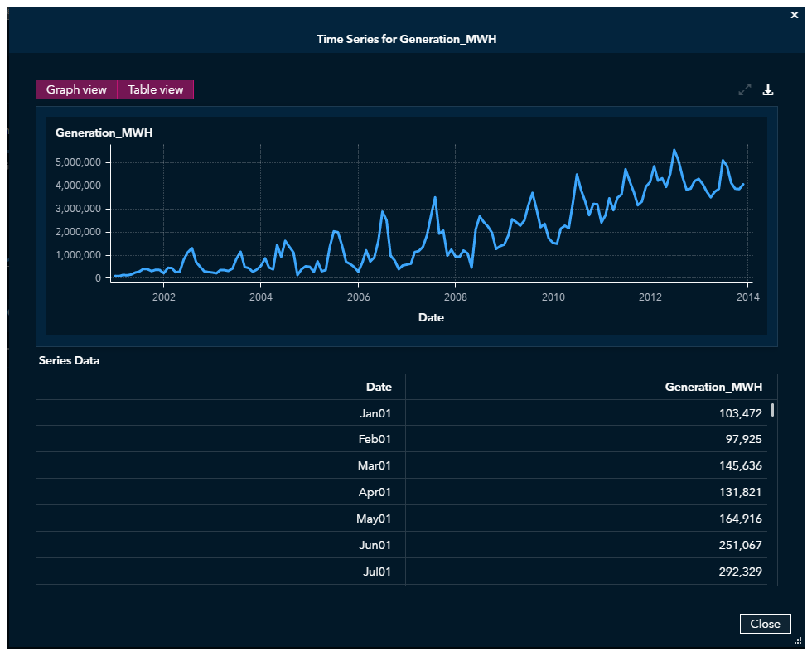The width and height of the screenshot is (812, 656).
Task: Click the series data scrollbar thumb
Action: click(x=773, y=409)
